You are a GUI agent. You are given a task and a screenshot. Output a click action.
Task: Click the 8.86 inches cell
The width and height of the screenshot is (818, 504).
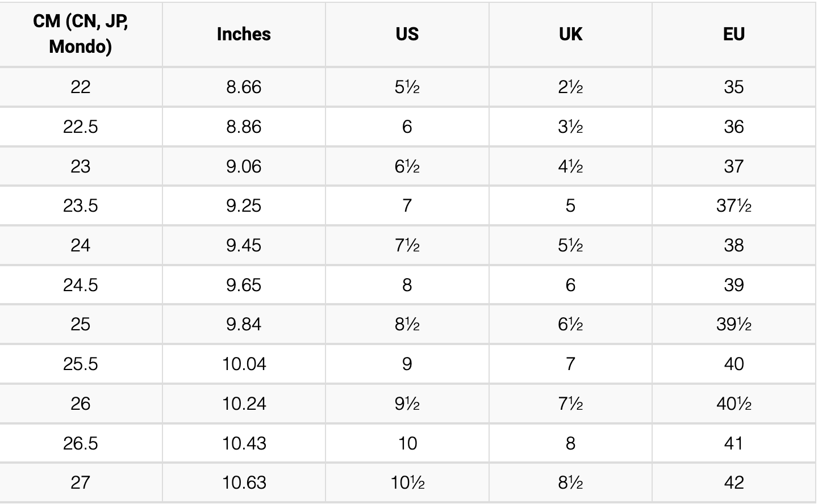(244, 127)
